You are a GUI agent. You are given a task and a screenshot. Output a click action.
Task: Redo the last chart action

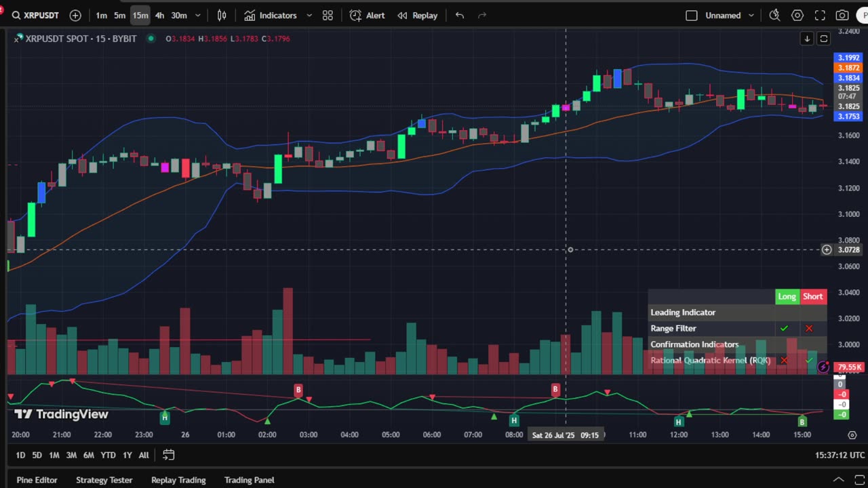(x=482, y=15)
